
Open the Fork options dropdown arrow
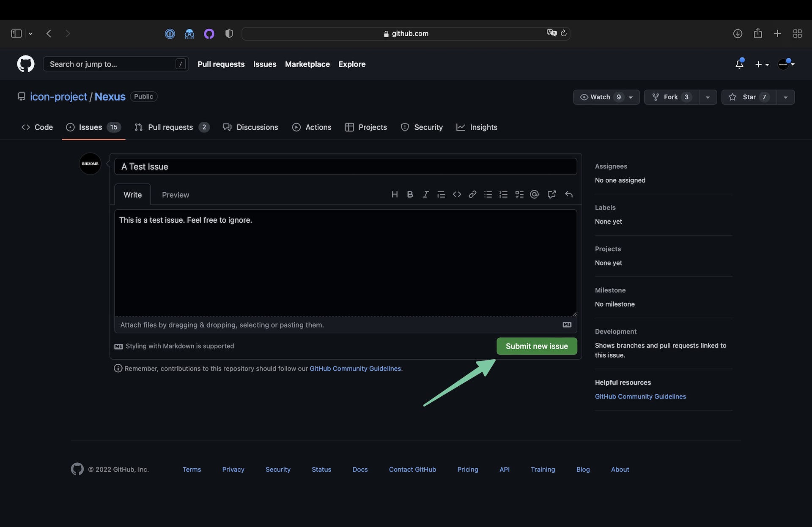[708, 97]
